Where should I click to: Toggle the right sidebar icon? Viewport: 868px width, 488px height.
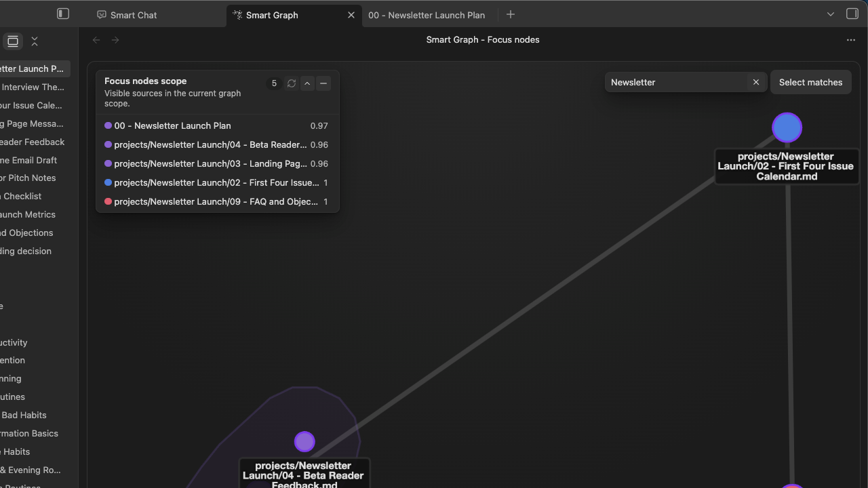(x=852, y=14)
